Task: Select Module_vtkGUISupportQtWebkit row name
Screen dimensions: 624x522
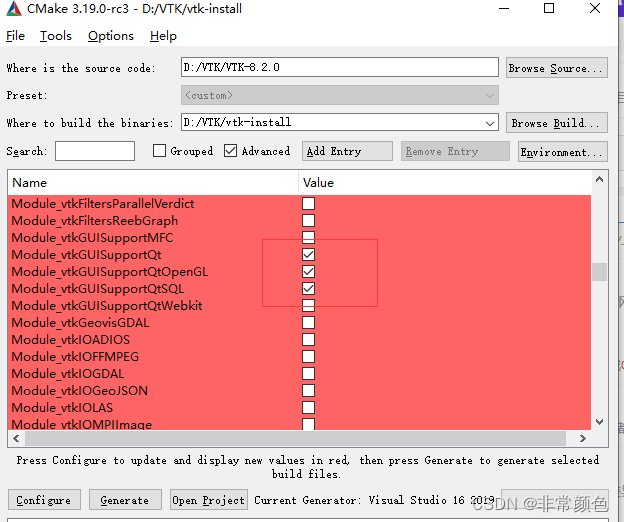Action: [107, 306]
